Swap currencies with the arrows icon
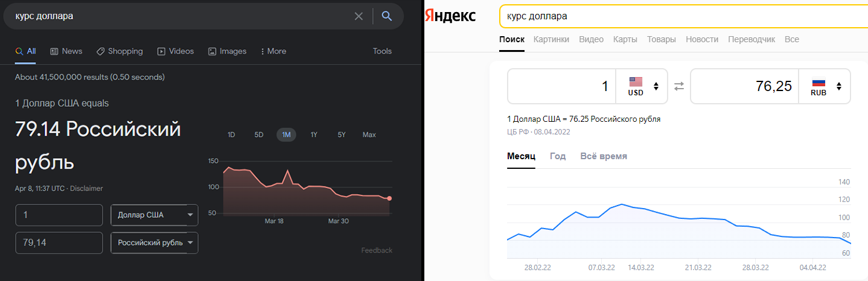The height and width of the screenshot is (281, 868). click(x=679, y=86)
